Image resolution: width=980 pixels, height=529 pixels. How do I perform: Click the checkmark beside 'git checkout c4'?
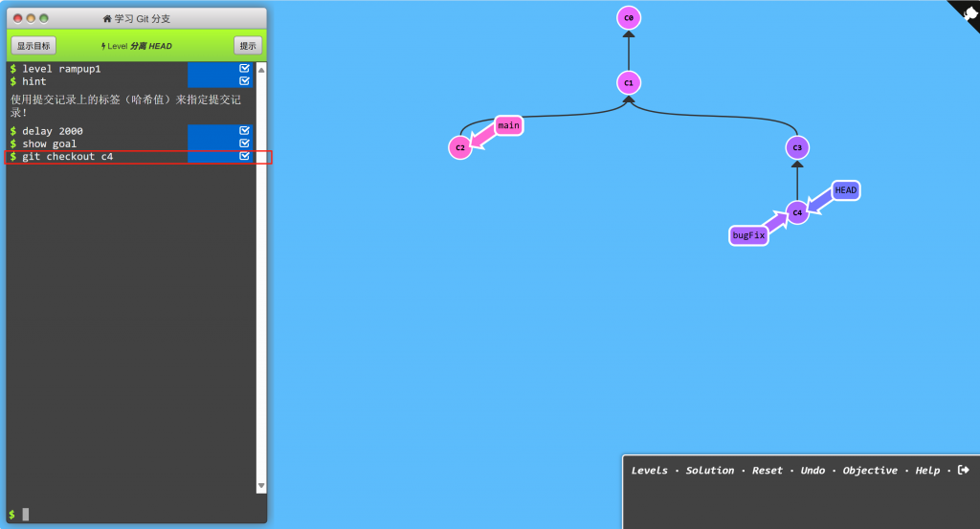click(x=244, y=156)
